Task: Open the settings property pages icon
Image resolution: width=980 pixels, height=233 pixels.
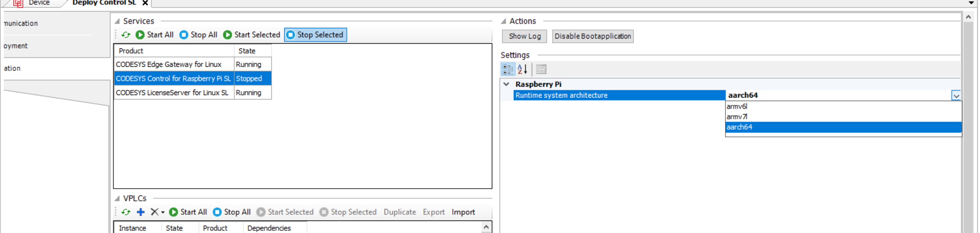Action: coord(541,69)
